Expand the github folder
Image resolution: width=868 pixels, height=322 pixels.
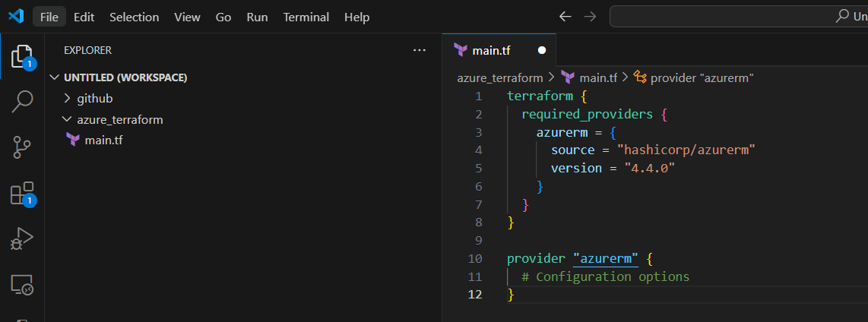243,99
